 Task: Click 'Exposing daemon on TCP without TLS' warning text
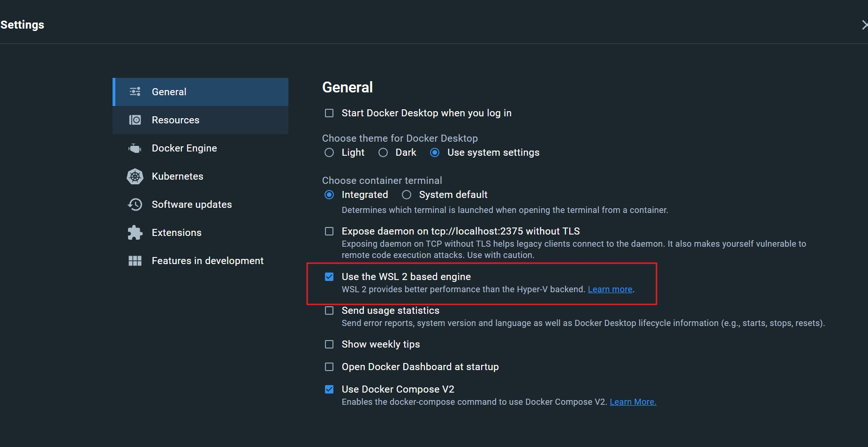tap(574, 250)
